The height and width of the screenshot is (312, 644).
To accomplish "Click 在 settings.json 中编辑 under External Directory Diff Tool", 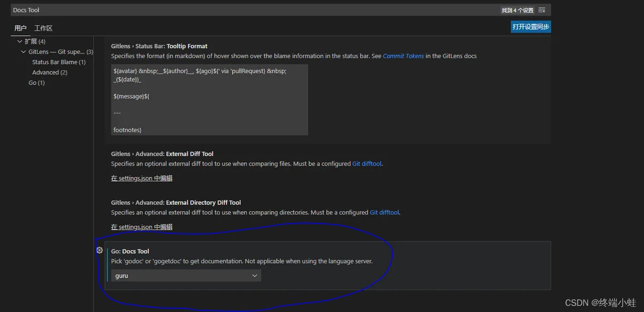I will 142,227.
